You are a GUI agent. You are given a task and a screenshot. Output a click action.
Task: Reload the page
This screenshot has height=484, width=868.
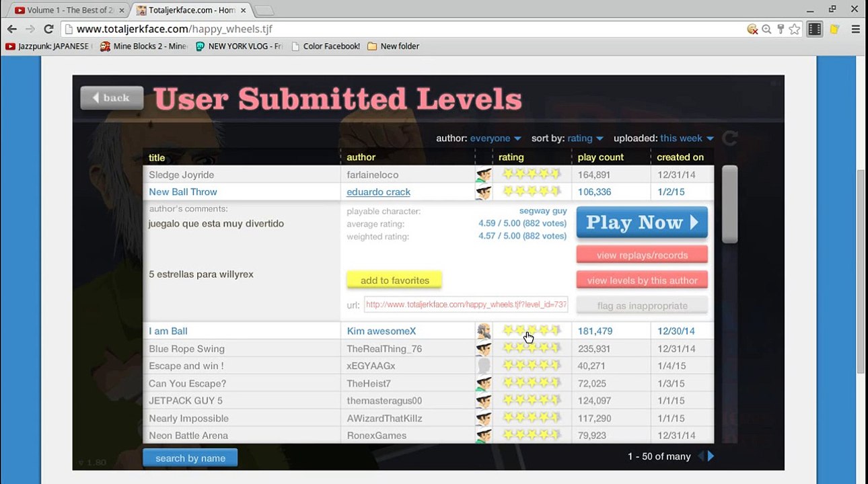[x=48, y=29]
